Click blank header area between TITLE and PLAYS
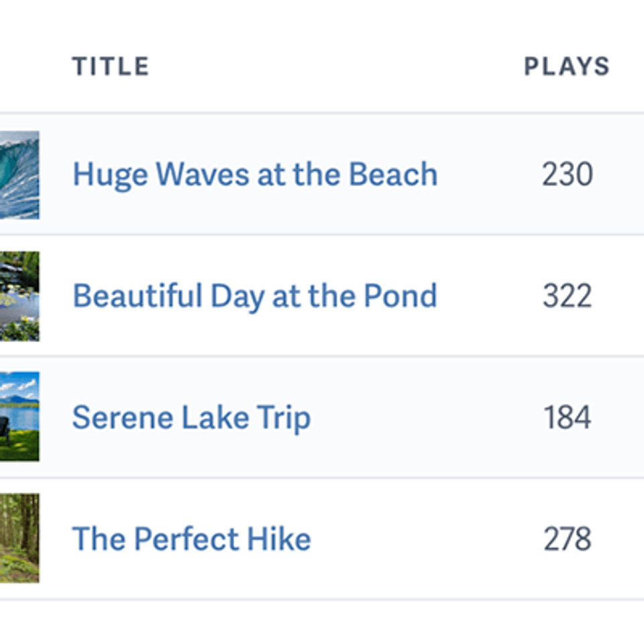The width and height of the screenshot is (644, 644). pyautogui.click(x=335, y=66)
